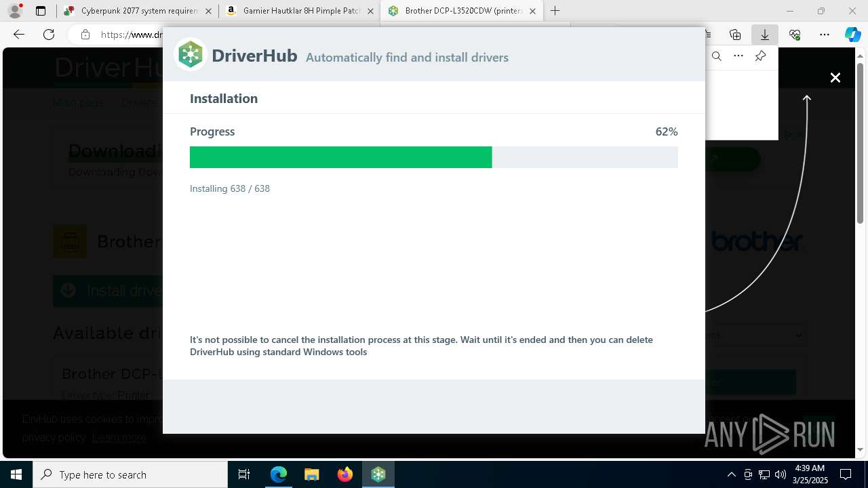Select the DriverHub taskbar icon

[x=378, y=474]
